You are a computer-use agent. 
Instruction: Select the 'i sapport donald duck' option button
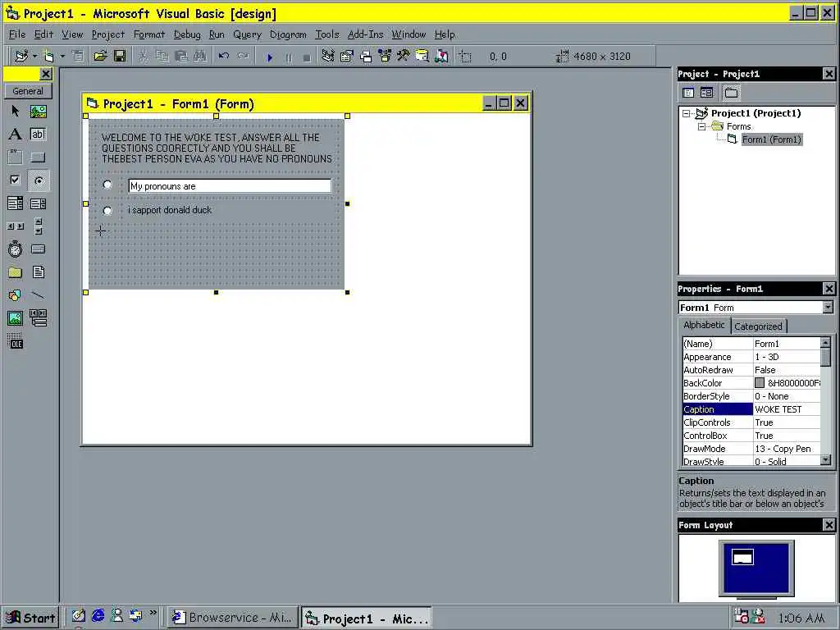click(x=107, y=211)
